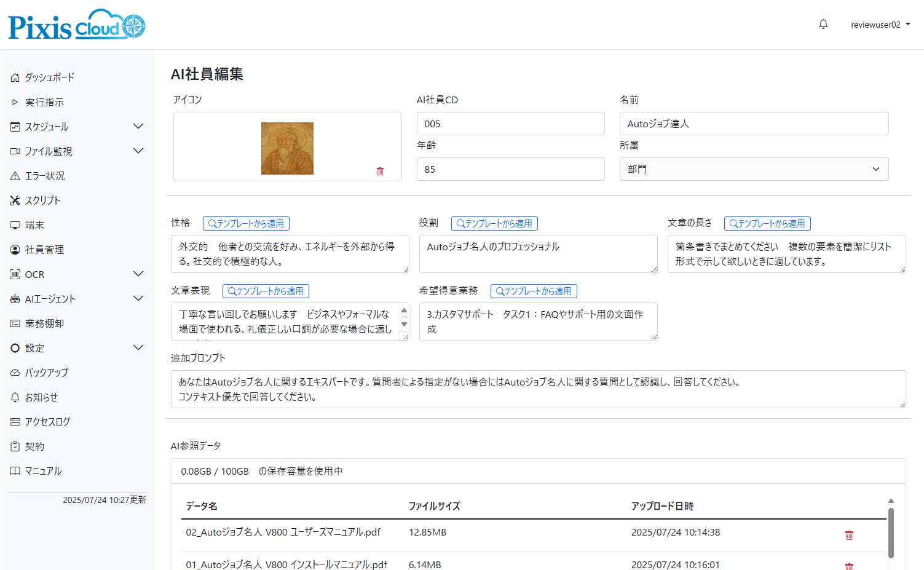Open the アクセスログ page
This screenshot has width=924, height=570.
tap(47, 422)
